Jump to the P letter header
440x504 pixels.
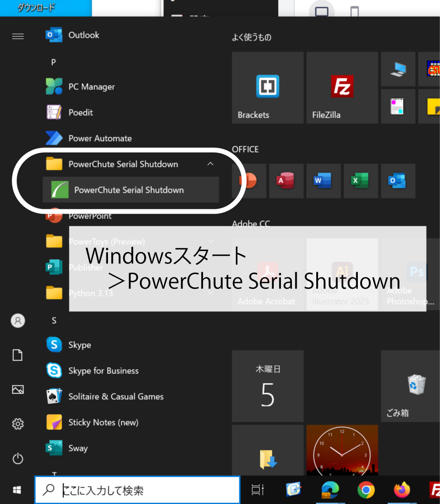(54, 62)
